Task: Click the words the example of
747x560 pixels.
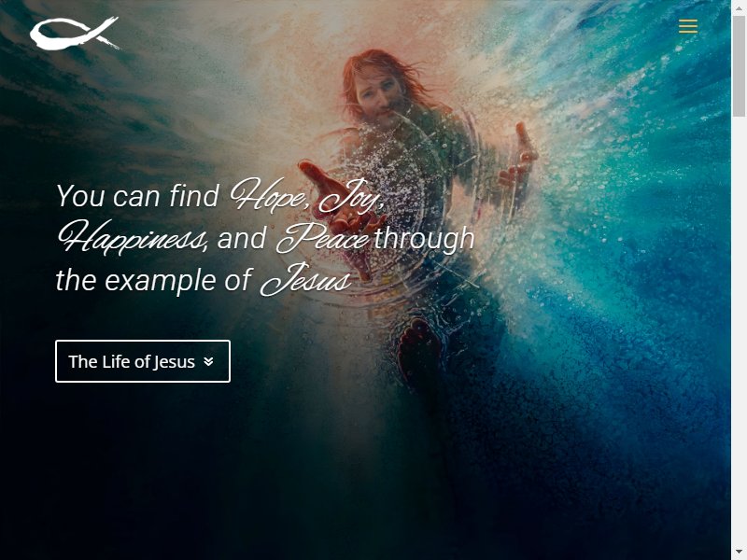Action: 153,280
